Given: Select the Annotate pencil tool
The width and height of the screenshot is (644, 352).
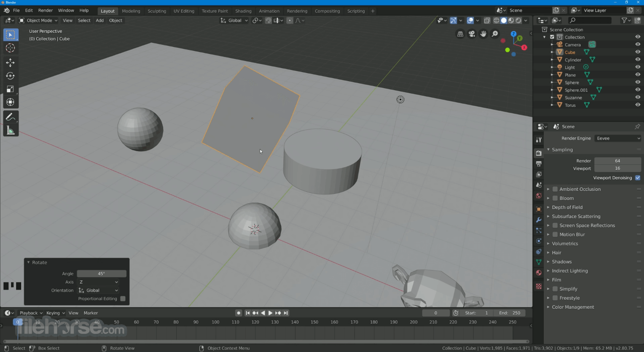Looking at the screenshot, I should (10, 117).
